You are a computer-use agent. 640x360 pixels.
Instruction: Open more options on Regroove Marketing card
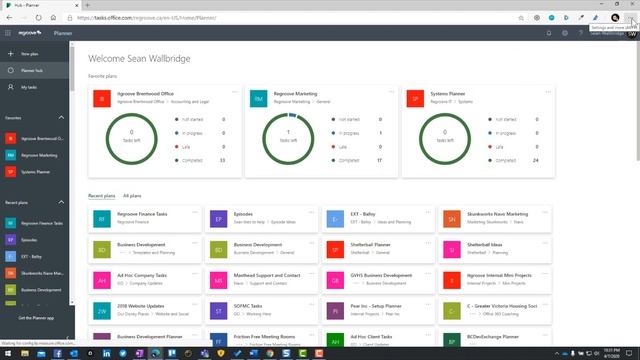click(391, 92)
